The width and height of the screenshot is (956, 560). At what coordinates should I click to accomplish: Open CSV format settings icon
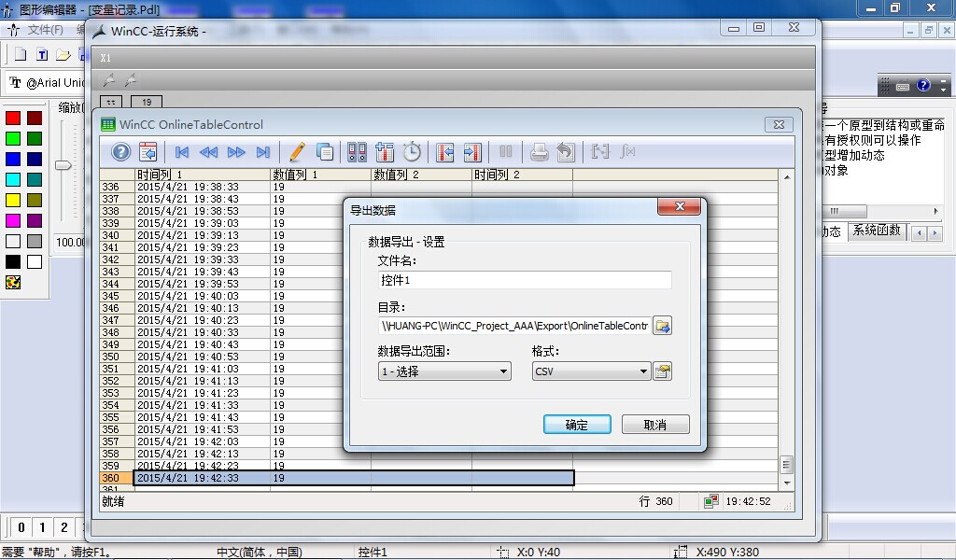tap(662, 371)
